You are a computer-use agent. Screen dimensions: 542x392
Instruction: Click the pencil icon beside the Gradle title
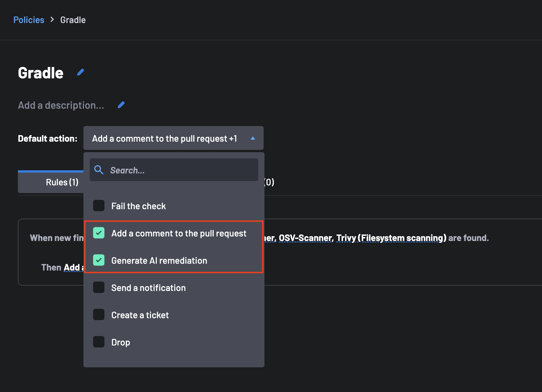point(81,72)
